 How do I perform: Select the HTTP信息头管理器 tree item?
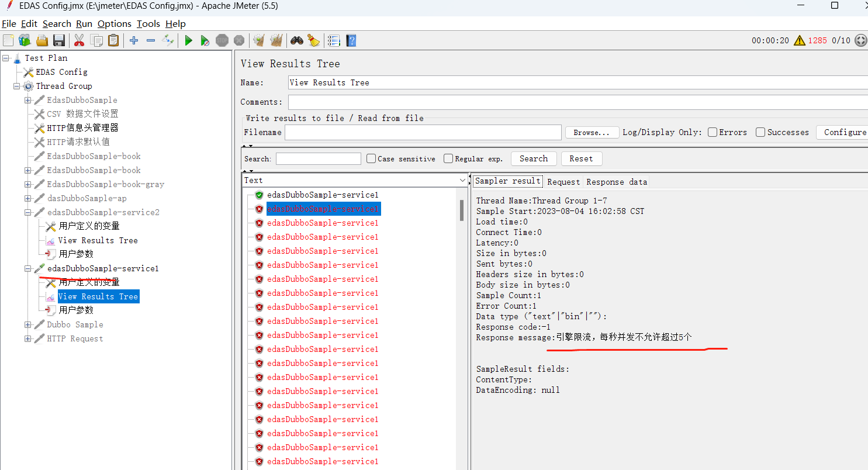(82, 128)
